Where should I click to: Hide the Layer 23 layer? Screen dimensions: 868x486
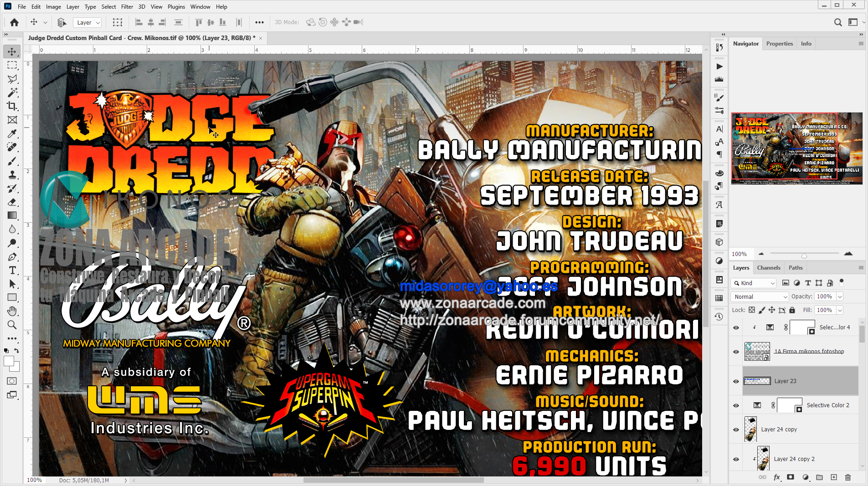tap(735, 381)
